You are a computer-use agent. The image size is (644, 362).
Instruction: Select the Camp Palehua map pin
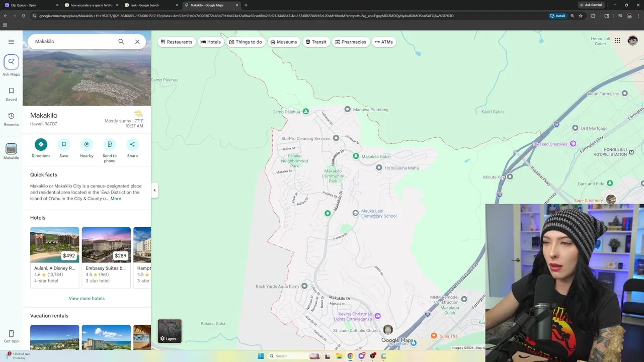(305, 111)
